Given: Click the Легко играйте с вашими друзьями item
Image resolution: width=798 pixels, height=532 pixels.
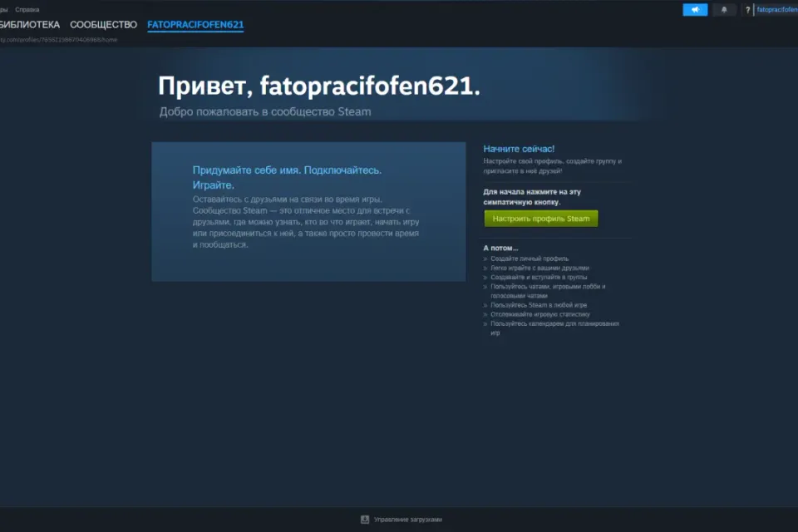Looking at the screenshot, I should (x=539, y=268).
